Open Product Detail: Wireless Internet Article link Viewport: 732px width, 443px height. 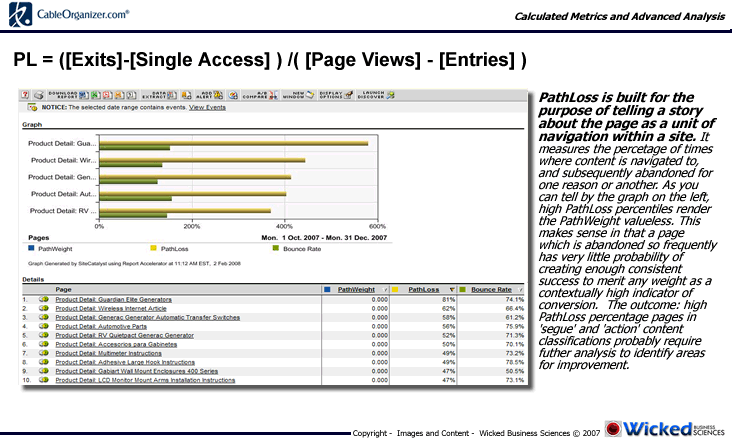[117, 308]
